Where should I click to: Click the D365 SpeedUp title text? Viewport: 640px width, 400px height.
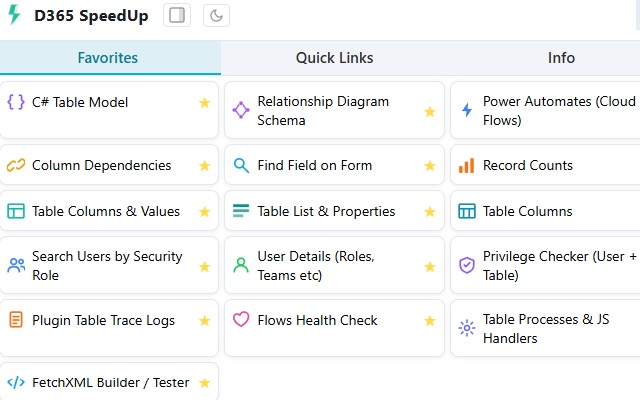(91, 16)
